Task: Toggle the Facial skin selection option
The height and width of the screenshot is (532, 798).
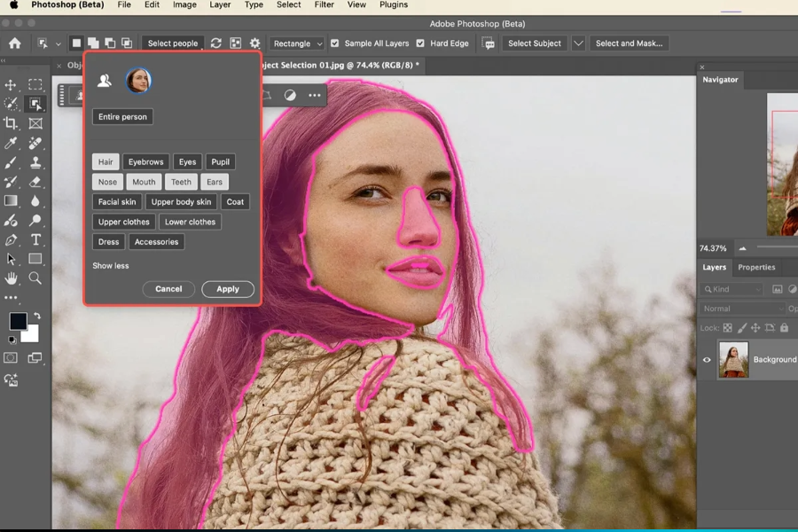Action: (x=117, y=201)
